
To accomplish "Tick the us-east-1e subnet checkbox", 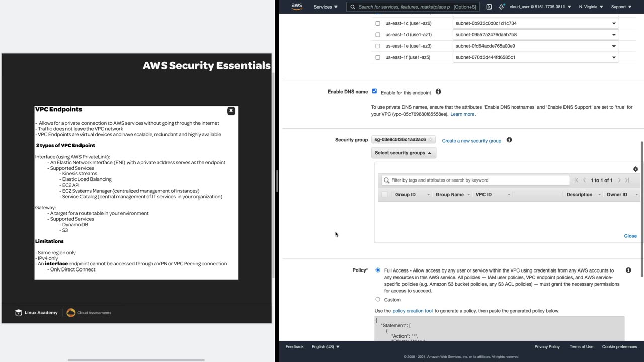I will tap(378, 46).
